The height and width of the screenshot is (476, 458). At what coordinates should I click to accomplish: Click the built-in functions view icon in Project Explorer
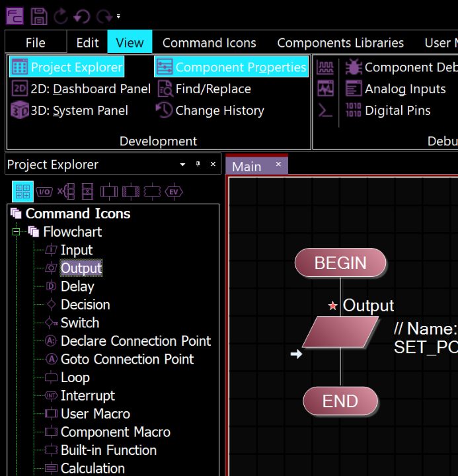(152, 192)
